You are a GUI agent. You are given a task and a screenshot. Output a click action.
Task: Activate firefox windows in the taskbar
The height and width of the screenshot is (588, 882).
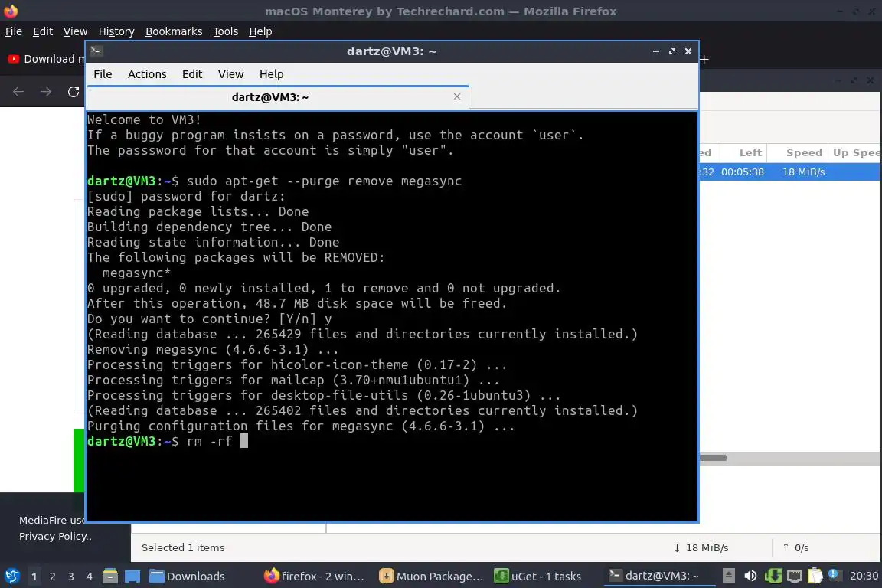[x=314, y=577]
